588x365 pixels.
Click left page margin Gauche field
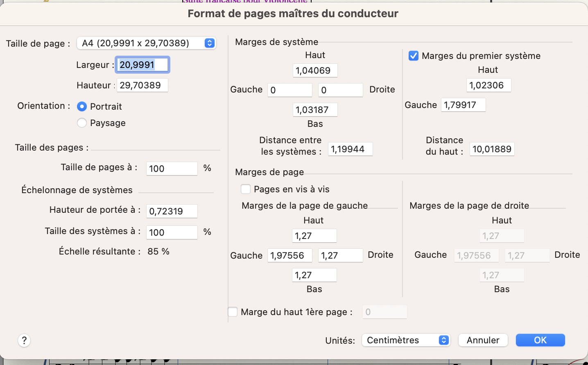[289, 255]
